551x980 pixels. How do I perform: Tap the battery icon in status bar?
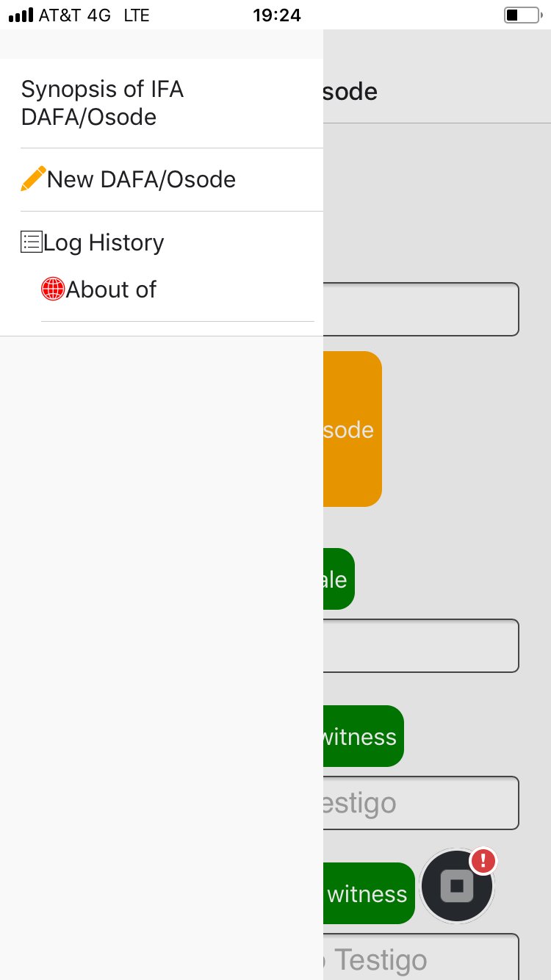pyautogui.click(x=522, y=15)
